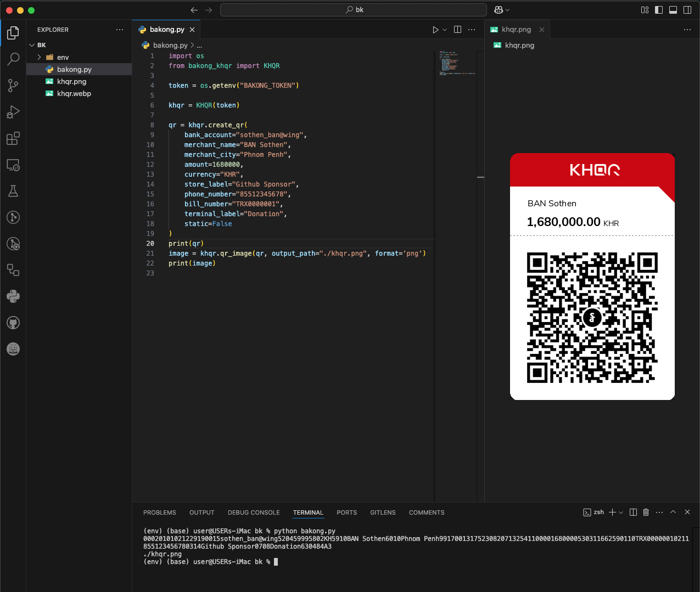This screenshot has width=700, height=592.
Task: Select the Testing flask icon
Action: [13, 190]
